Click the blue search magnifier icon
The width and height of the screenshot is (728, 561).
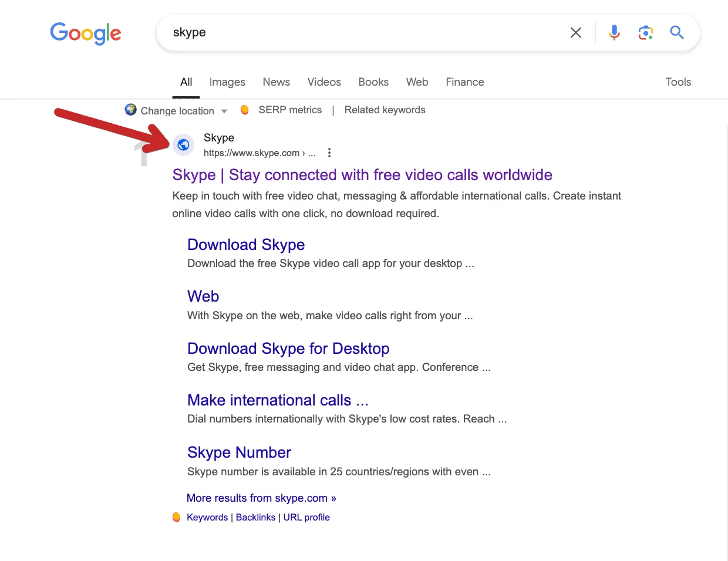pyautogui.click(x=676, y=33)
